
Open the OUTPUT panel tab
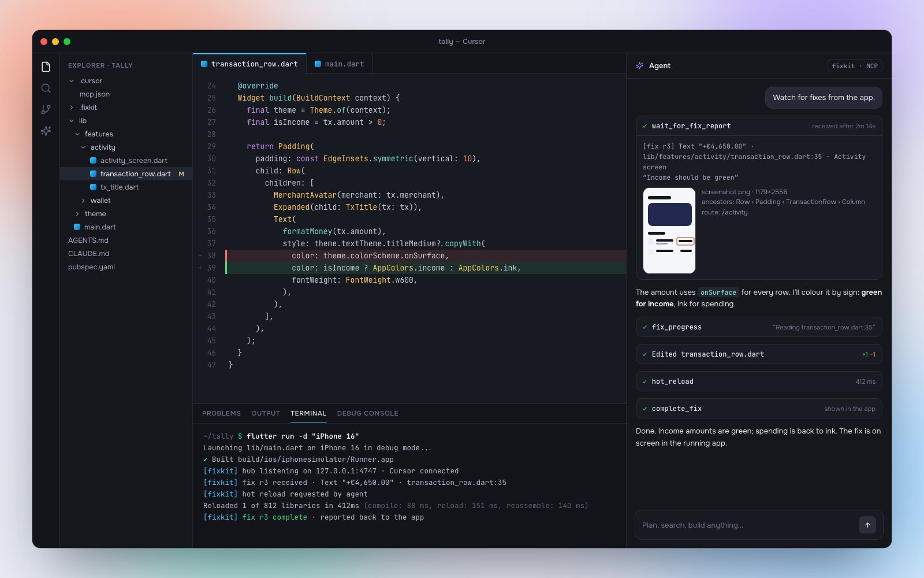coord(266,413)
